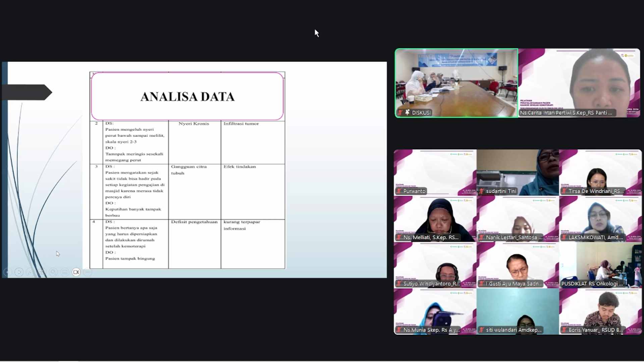The width and height of the screenshot is (644, 362).
Task: Toggle the cameo camera button
Action: (x=76, y=272)
